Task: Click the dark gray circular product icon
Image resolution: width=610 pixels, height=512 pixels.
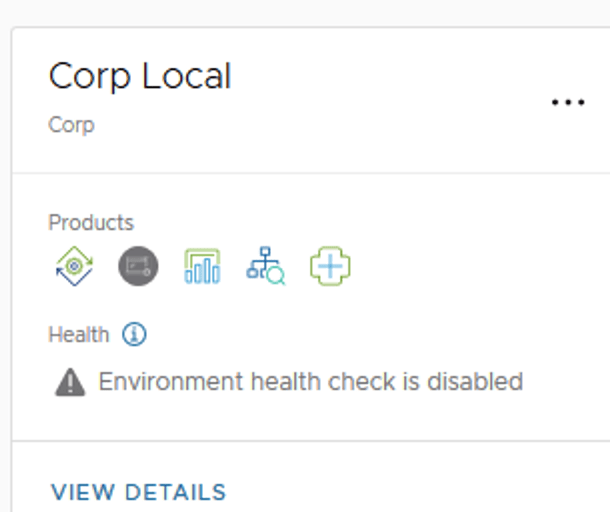Action: [x=138, y=267]
